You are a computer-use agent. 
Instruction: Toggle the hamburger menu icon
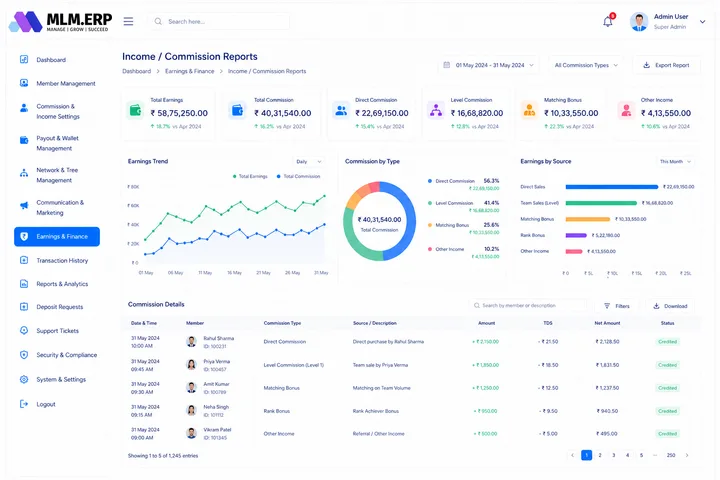[x=129, y=22]
